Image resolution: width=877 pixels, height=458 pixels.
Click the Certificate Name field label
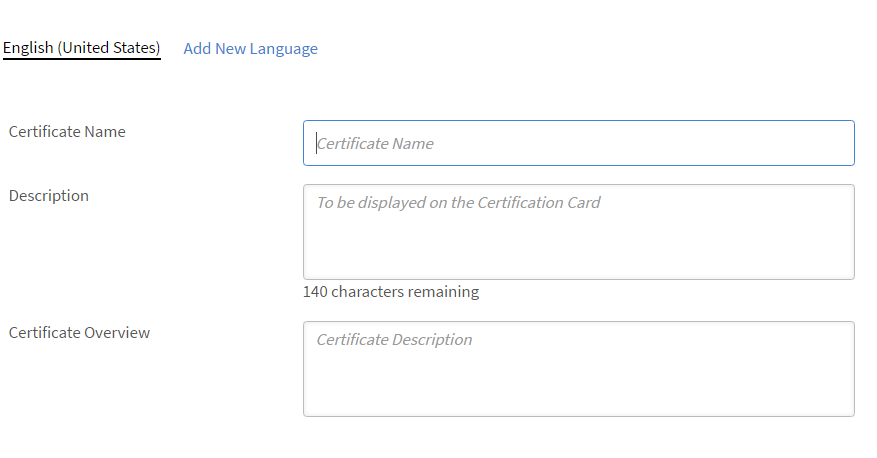[x=67, y=131]
